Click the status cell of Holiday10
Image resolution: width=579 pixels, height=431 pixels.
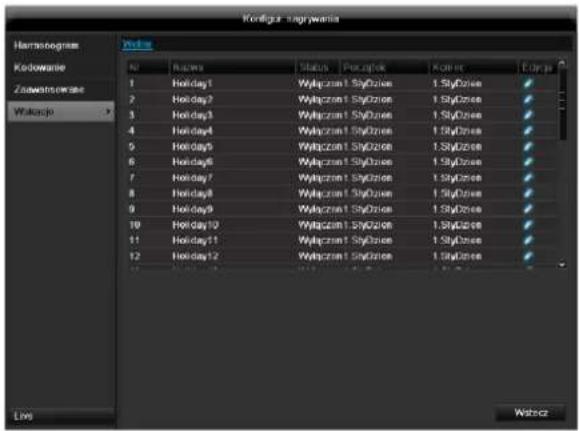pyautogui.click(x=320, y=225)
